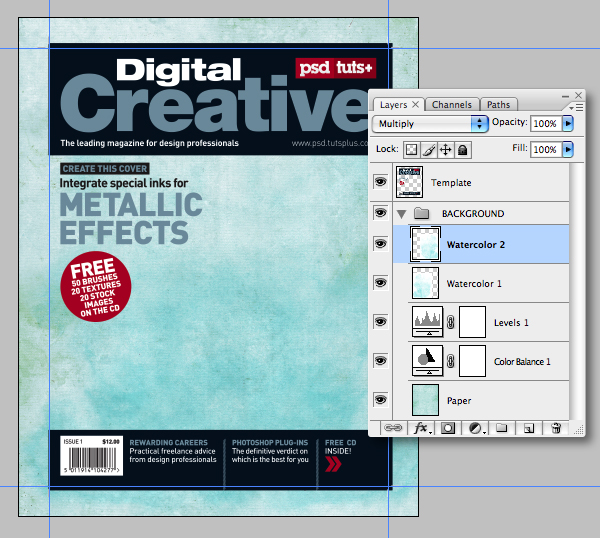
Task: Click the delete layer trash icon
Action: pos(556,428)
